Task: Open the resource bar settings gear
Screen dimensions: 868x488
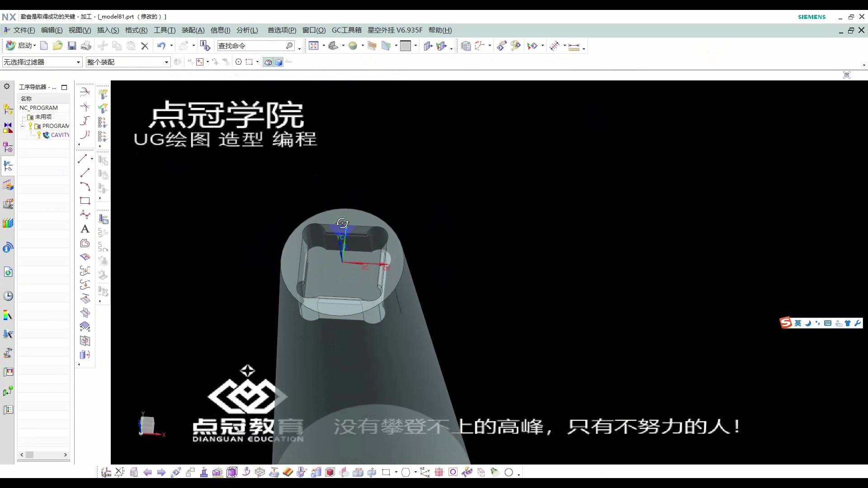Action: [7, 86]
